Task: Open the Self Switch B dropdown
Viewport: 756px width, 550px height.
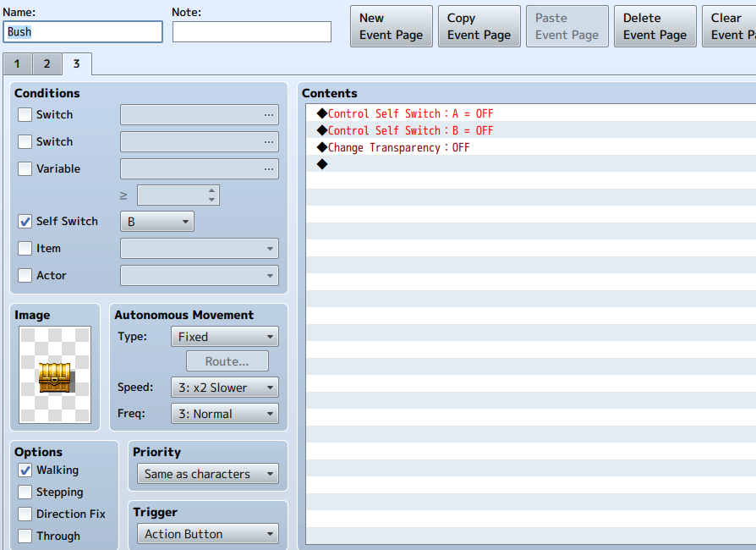Action: click(x=157, y=222)
